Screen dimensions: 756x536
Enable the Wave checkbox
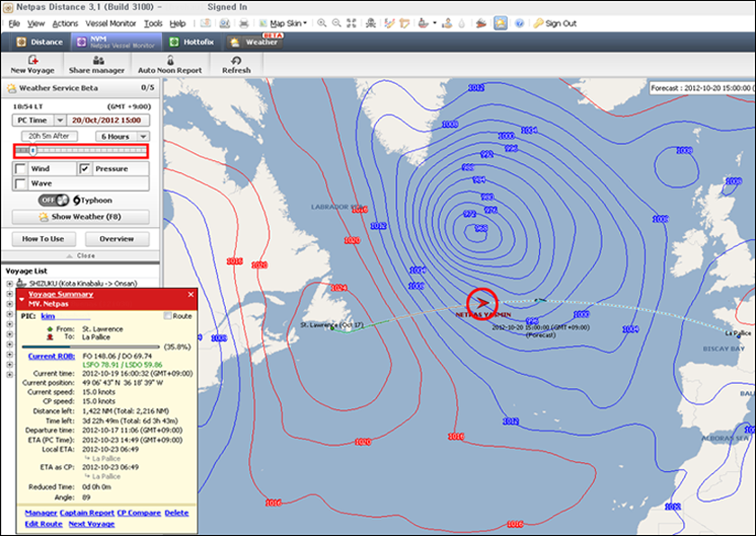(x=20, y=184)
